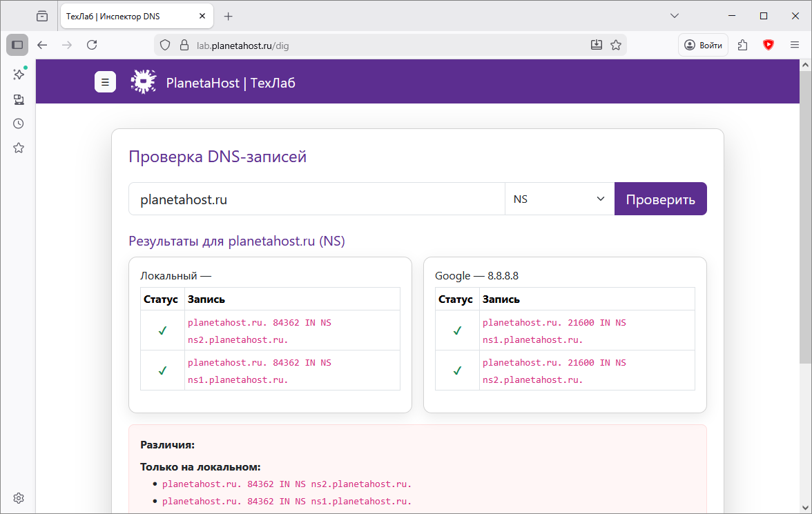Toggle the browser sidebar panel button
Screen dimensions: 812x514
tap(18, 45)
